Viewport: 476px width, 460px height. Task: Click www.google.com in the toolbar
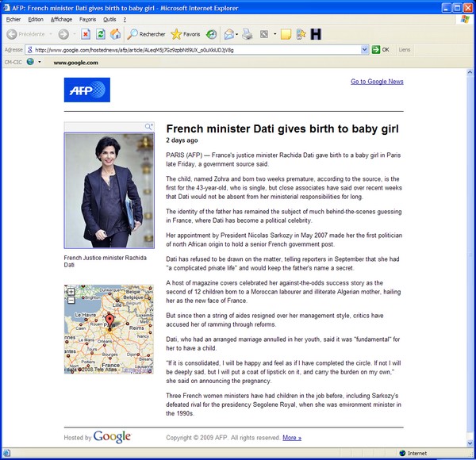pyautogui.click(x=75, y=63)
